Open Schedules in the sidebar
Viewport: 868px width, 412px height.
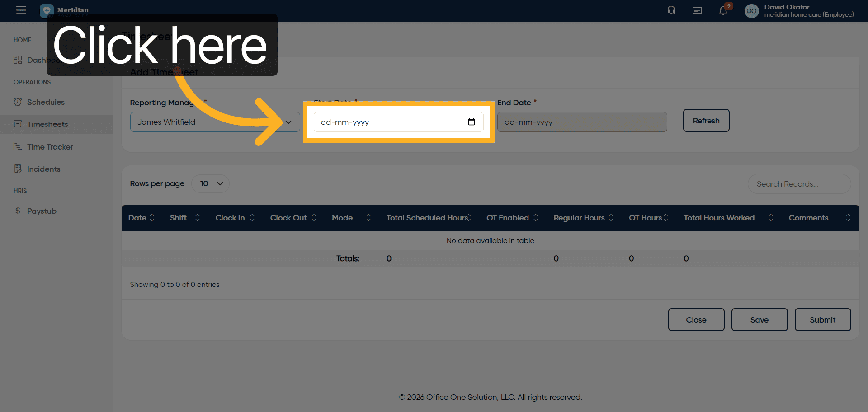46,102
